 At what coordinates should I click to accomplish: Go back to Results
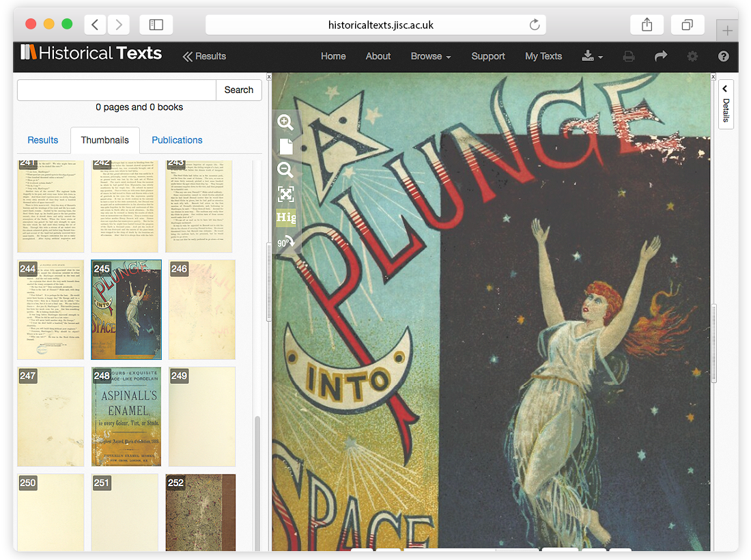click(205, 56)
